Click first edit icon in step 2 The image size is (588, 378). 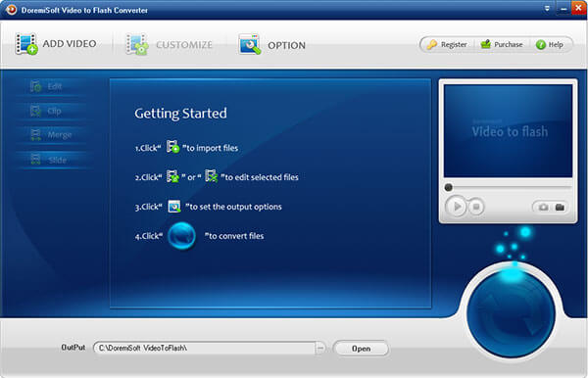point(172,175)
